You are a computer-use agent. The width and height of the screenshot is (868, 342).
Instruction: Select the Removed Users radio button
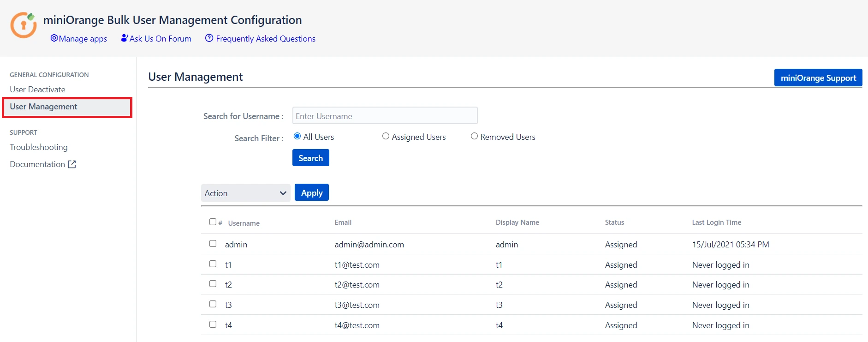tap(474, 136)
